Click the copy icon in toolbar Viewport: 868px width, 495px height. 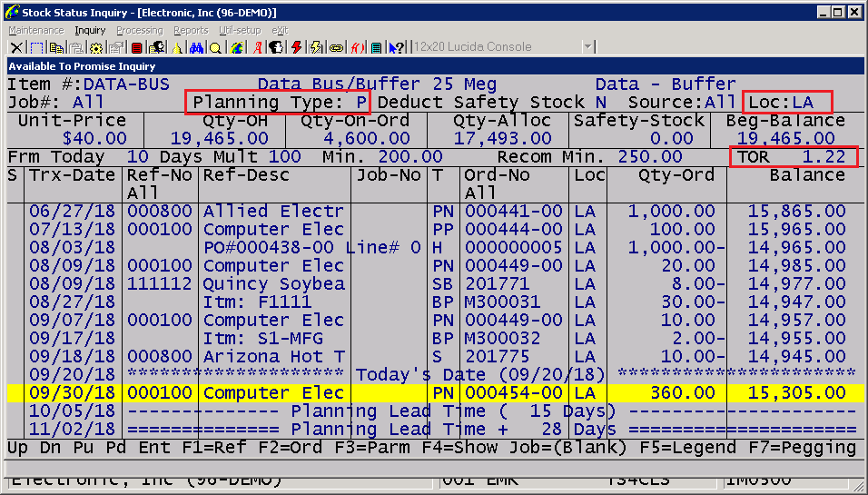pos(56,47)
